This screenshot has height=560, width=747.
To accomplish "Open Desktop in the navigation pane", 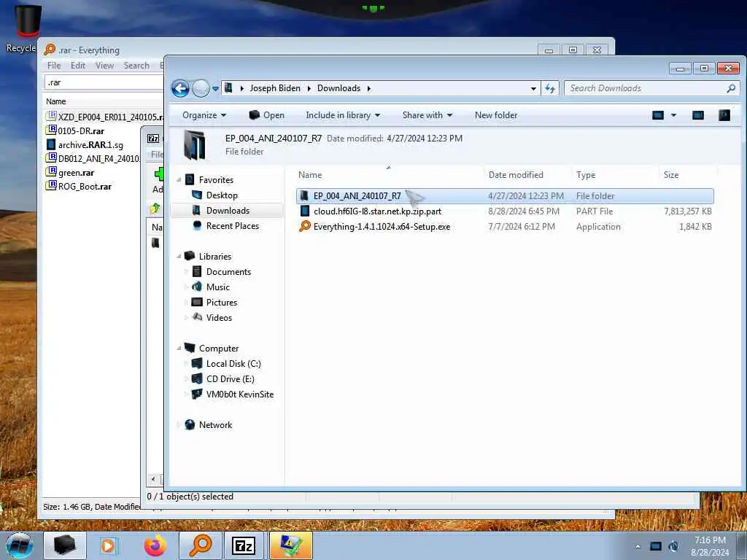I will 222,195.
